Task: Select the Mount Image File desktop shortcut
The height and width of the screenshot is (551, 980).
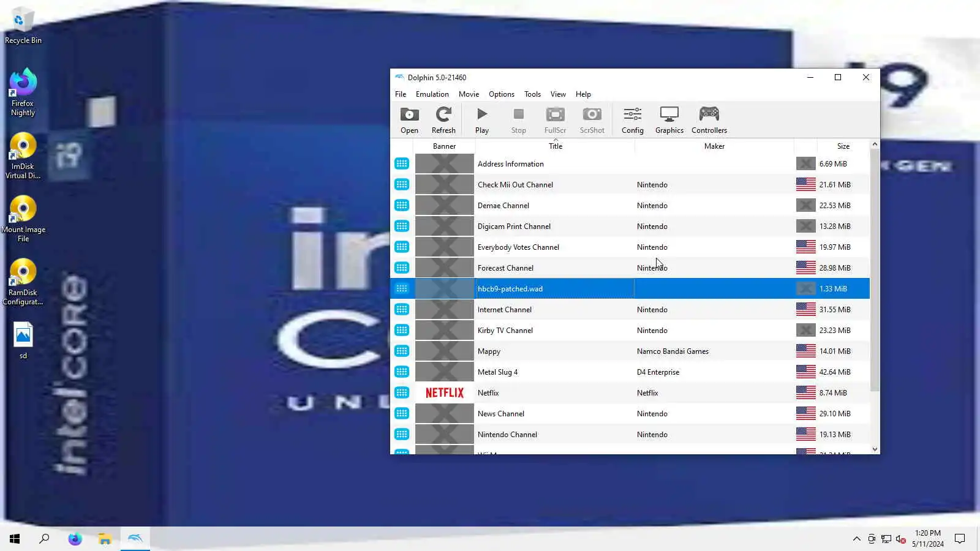Action: (23, 219)
